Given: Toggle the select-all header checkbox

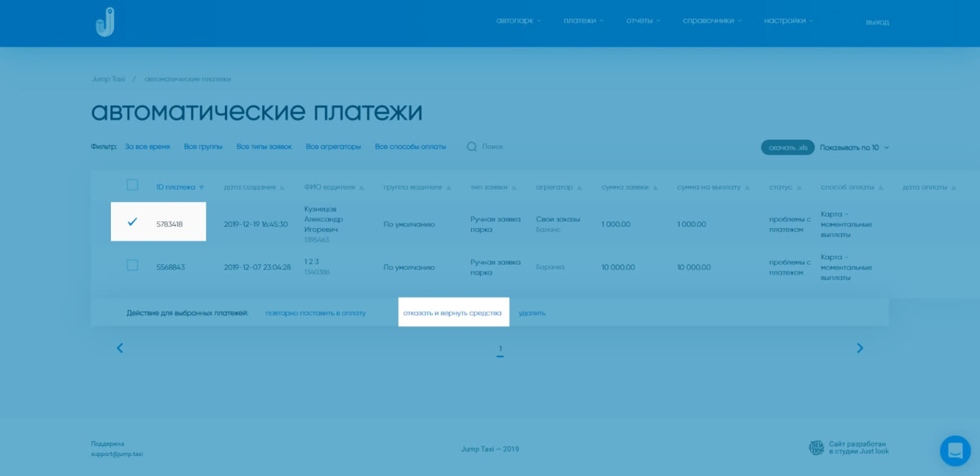Looking at the screenshot, I should tap(132, 185).
